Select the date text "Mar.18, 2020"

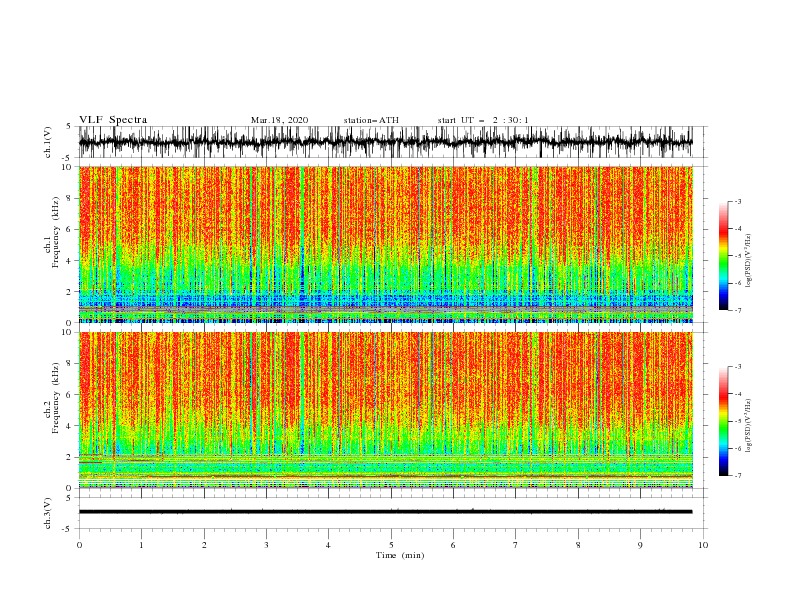[279, 120]
